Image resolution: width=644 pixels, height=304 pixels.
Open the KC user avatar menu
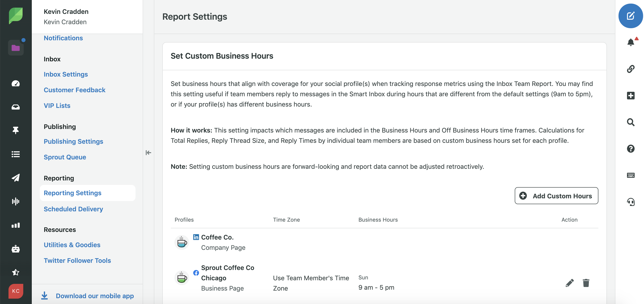(15, 291)
